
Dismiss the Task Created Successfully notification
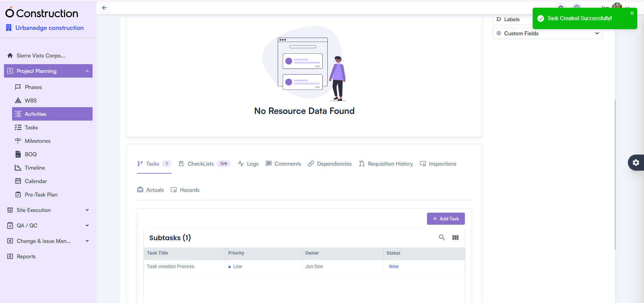pos(632,13)
